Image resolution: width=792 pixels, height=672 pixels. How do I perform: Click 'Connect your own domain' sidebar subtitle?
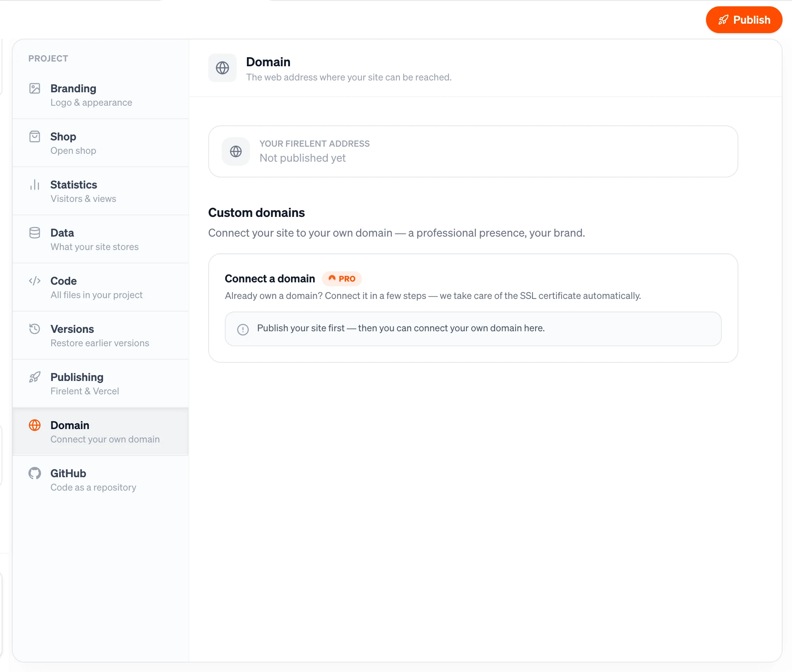click(105, 439)
